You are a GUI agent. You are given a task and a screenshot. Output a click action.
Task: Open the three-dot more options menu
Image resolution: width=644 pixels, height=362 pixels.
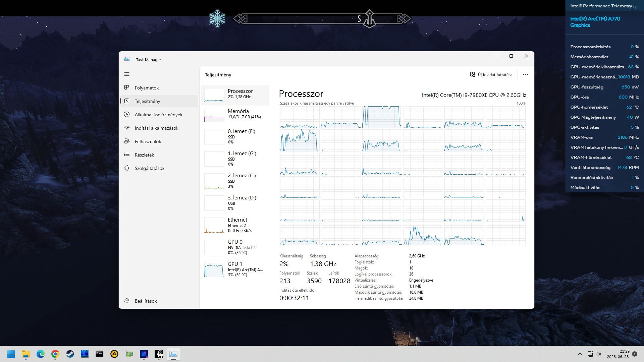point(526,75)
